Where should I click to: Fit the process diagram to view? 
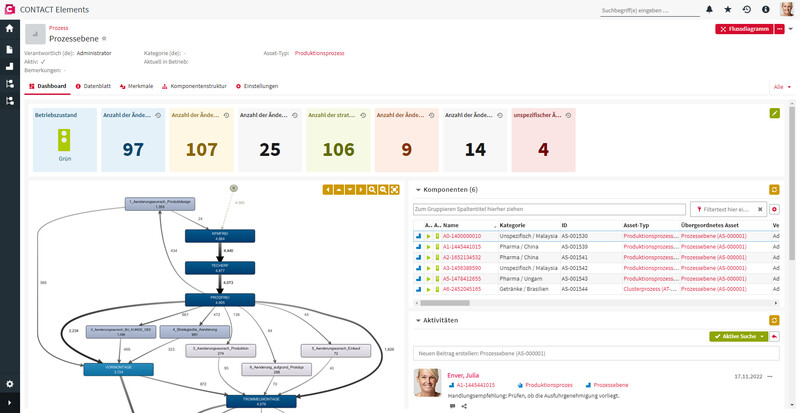point(394,190)
